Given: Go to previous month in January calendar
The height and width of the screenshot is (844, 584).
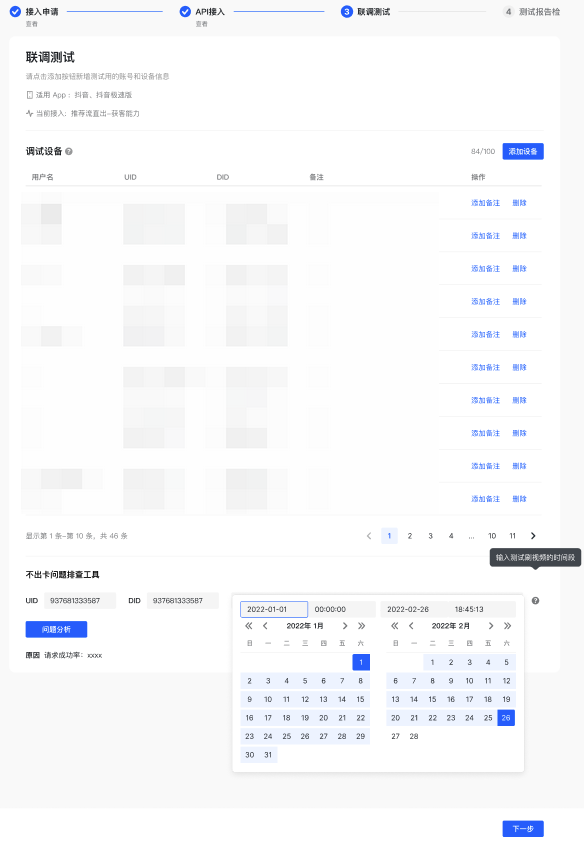Looking at the screenshot, I should [265, 626].
